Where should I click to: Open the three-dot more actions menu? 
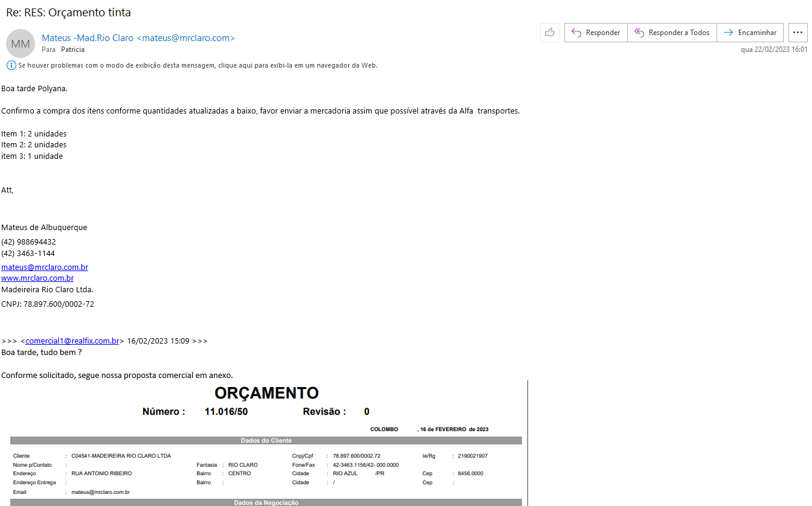tap(797, 33)
